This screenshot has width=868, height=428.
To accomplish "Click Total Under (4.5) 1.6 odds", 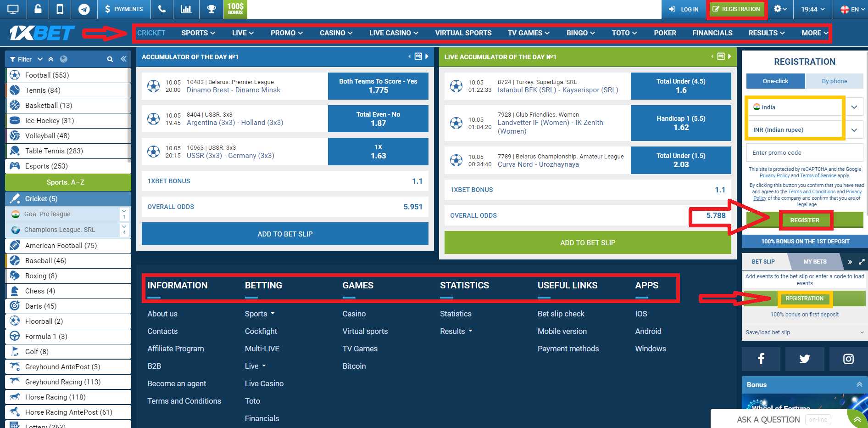I will [681, 86].
